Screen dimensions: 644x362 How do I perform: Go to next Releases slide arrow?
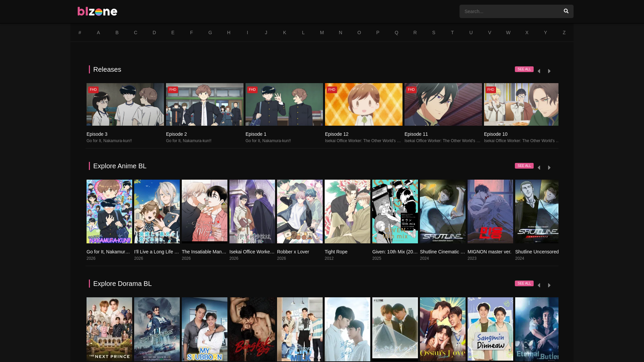pyautogui.click(x=549, y=71)
